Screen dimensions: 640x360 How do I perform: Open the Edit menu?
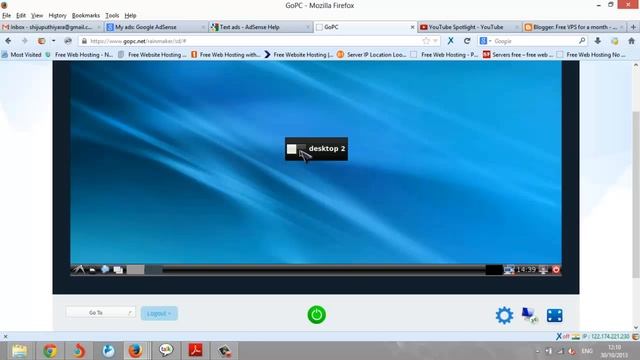[x=21, y=16]
